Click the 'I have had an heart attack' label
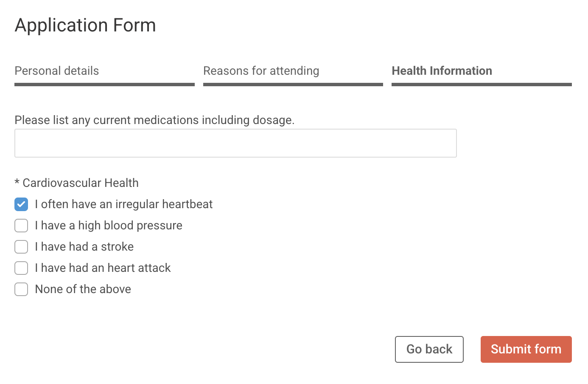The height and width of the screenshot is (384, 588). click(x=103, y=268)
